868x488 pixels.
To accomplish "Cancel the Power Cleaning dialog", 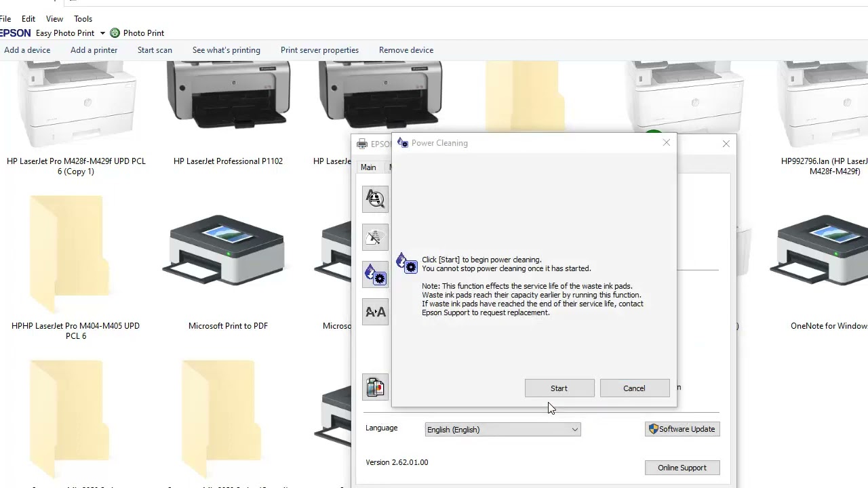I will click(x=634, y=388).
